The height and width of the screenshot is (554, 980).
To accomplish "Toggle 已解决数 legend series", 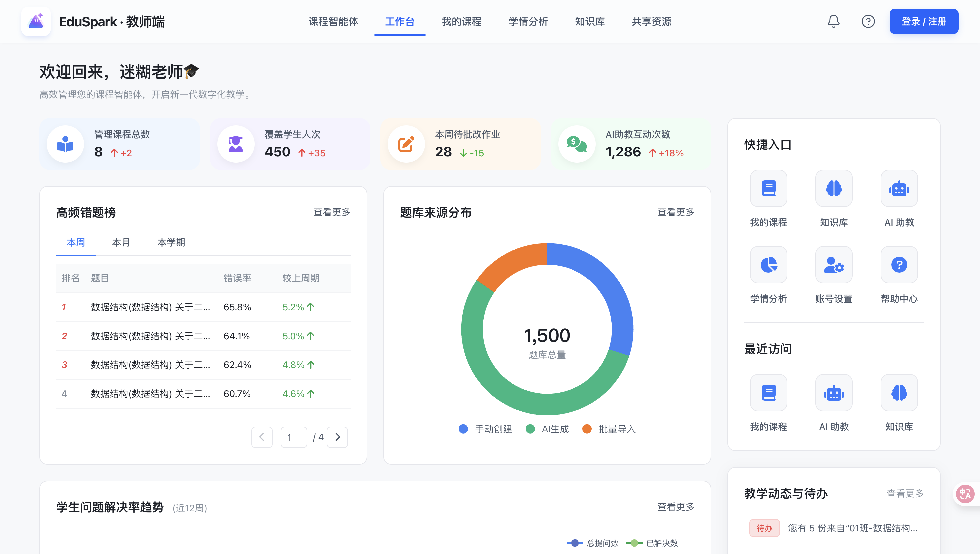I will coord(652,543).
